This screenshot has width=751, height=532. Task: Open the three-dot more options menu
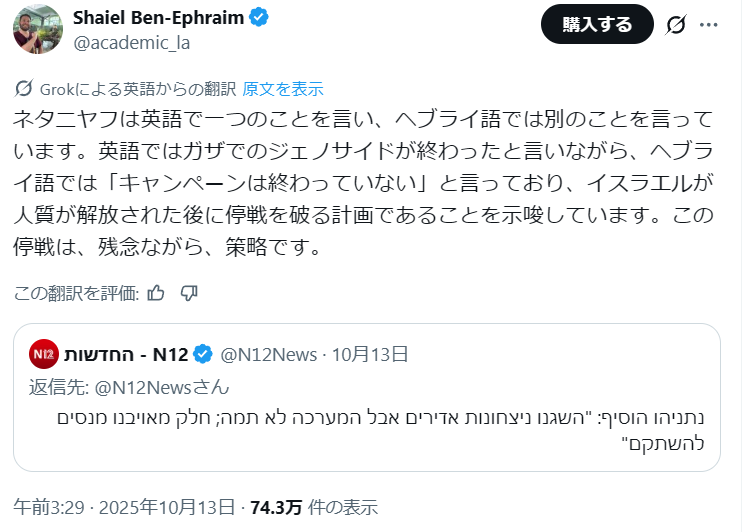click(x=709, y=25)
